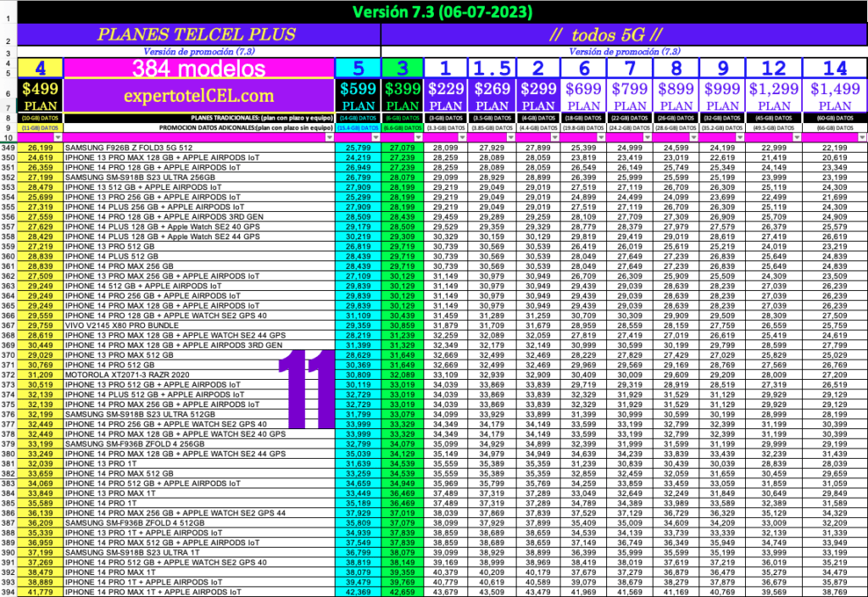Click the 'MOTOROLA XT2071-3 RAZR 2020' cell

[198, 375]
